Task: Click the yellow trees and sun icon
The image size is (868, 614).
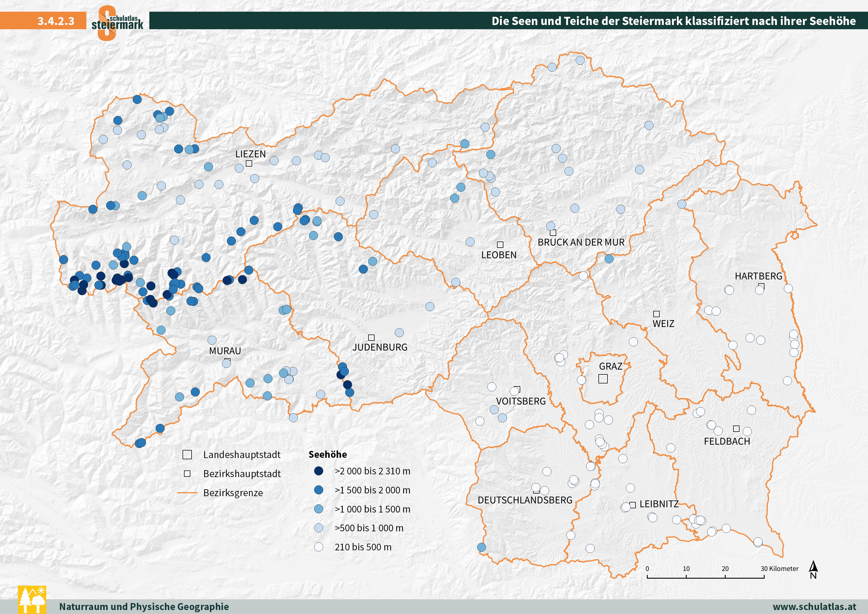Action: click(32, 599)
